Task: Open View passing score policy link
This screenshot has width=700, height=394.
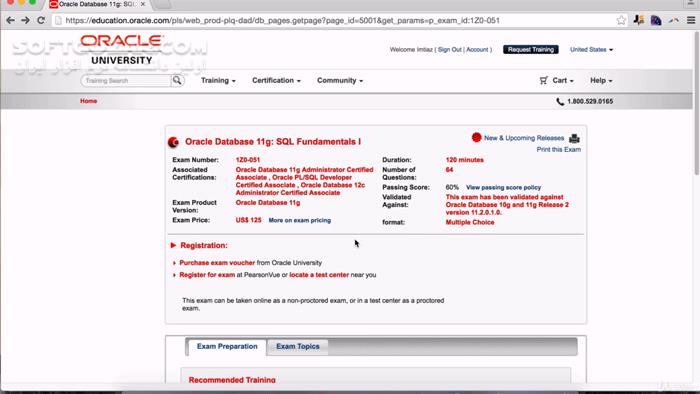Action: [503, 187]
